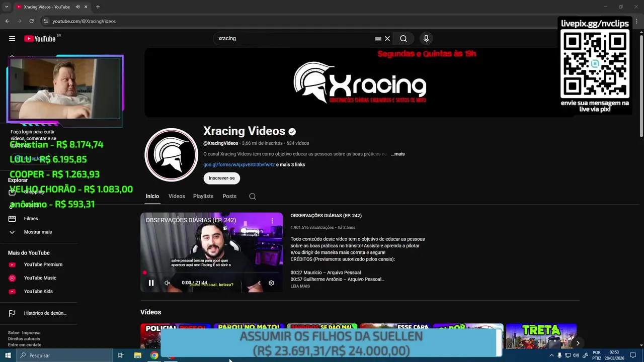Open File Explorer from taskbar
Viewport: 644px width, 362px height.
click(137, 355)
